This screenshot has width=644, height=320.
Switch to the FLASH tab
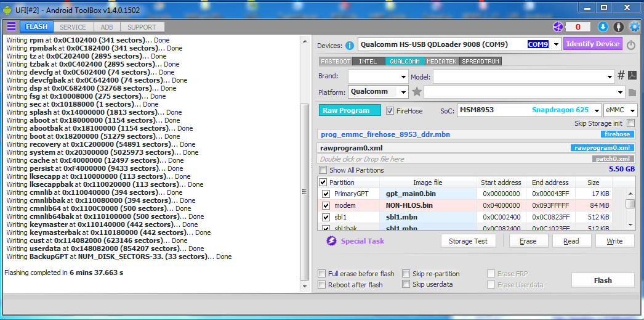[x=36, y=27]
